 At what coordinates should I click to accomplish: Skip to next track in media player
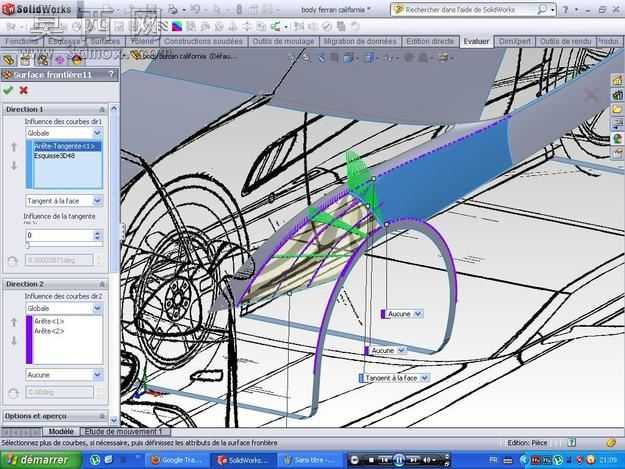pos(413,460)
